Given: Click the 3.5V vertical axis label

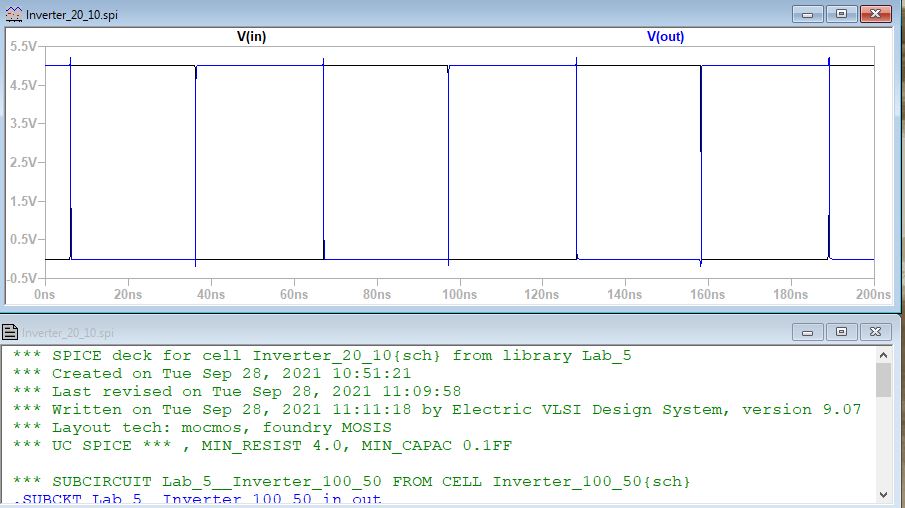Looking at the screenshot, I should [x=24, y=124].
